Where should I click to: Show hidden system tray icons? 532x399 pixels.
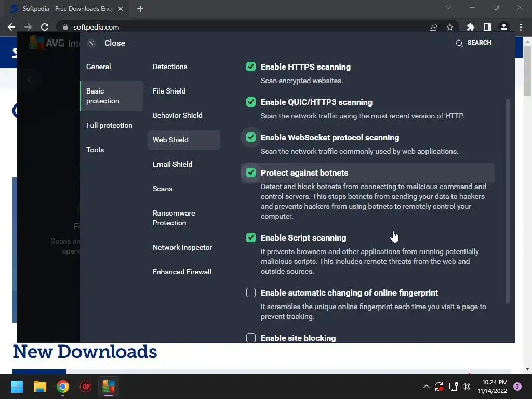pyautogui.click(x=427, y=387)
